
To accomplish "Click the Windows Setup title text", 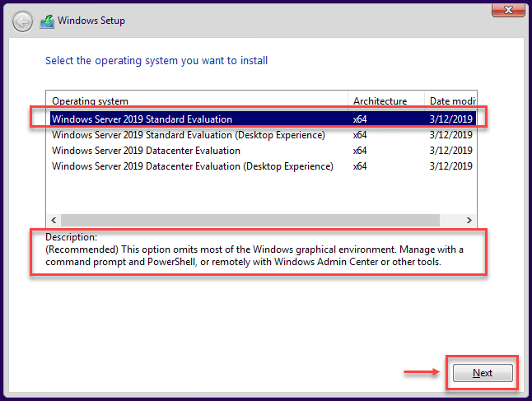I will (91, 21).
